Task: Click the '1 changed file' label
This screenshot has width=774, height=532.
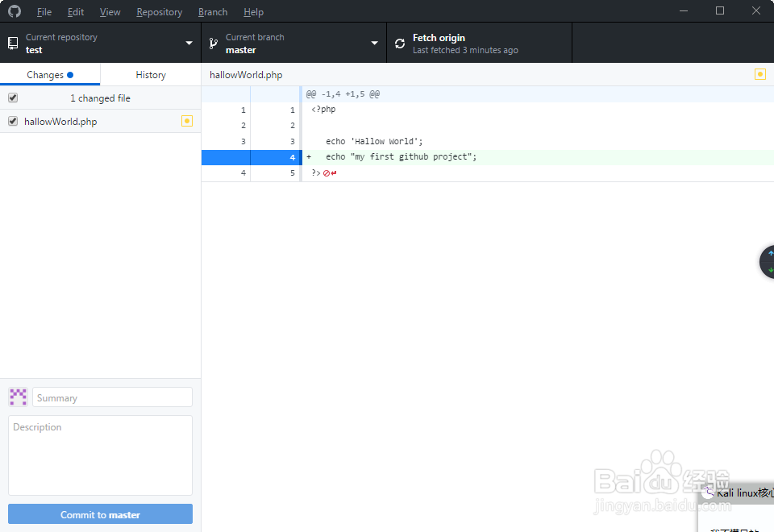Action: click(100, 98)
